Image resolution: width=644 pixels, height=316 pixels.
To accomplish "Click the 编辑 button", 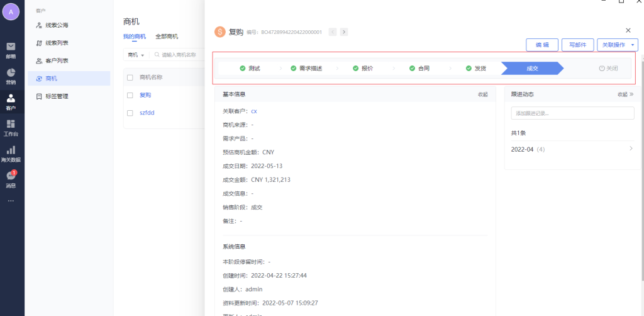I will tap(541, 45).
